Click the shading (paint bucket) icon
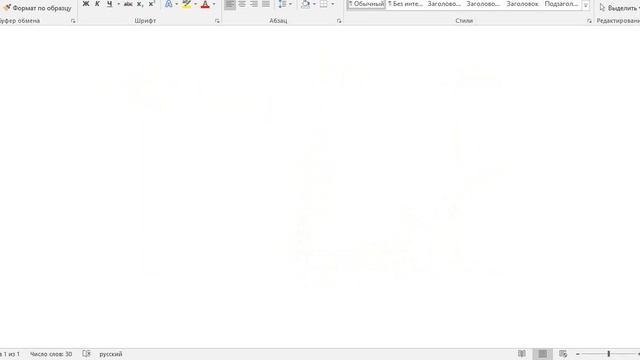The height and width of the screenshot is (360, 640). coord(305,4)
